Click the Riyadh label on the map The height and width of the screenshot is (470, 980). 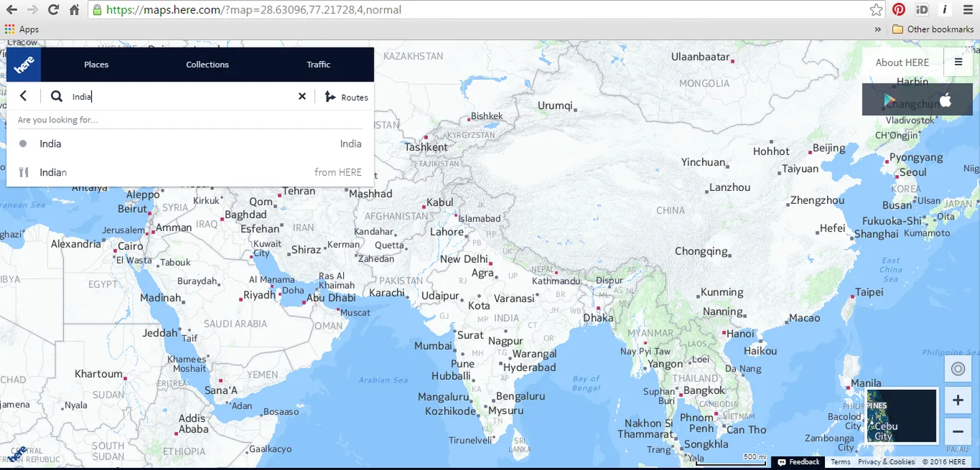[260, 295]
